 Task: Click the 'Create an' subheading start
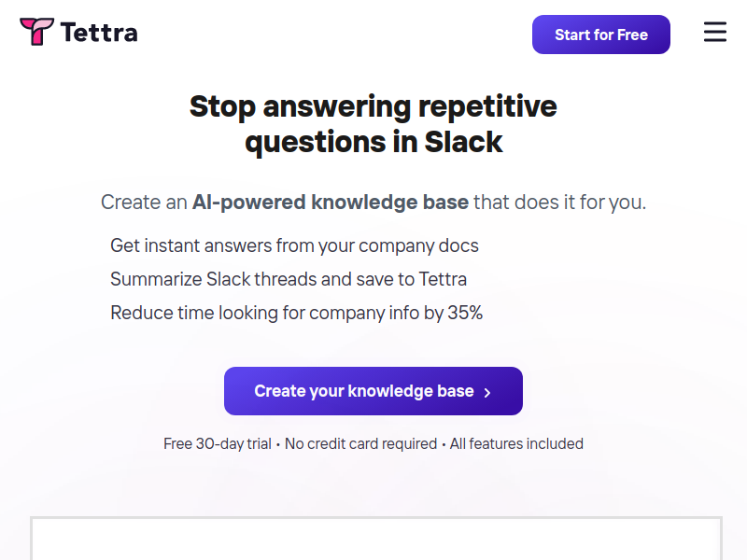pyautogui.click(x=144, y=202)
